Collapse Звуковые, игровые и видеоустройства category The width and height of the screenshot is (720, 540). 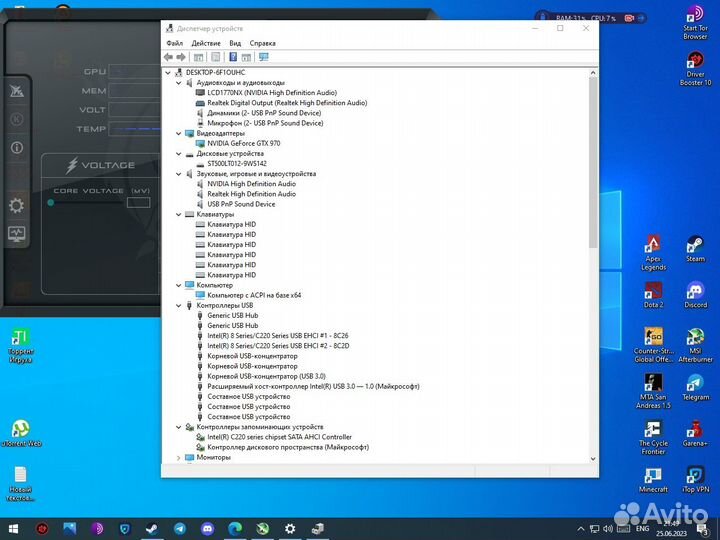(179, 174)
